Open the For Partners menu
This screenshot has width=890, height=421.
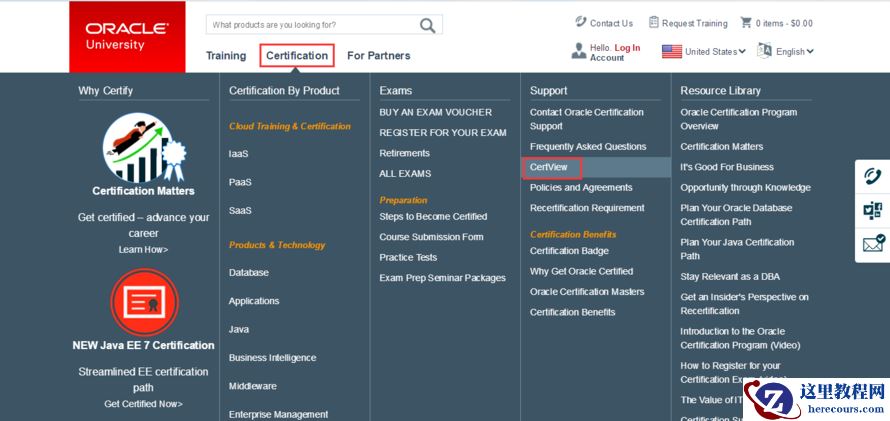tap(378, 56)
